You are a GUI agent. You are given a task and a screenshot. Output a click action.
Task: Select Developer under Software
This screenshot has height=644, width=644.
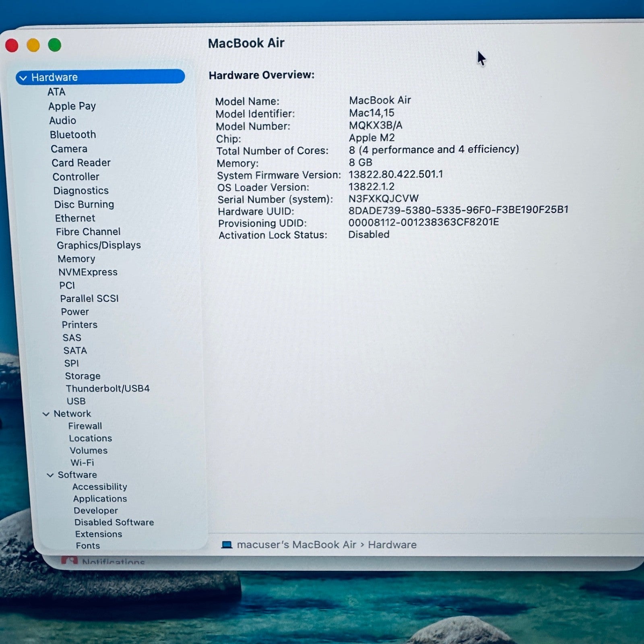click(96, 510)
